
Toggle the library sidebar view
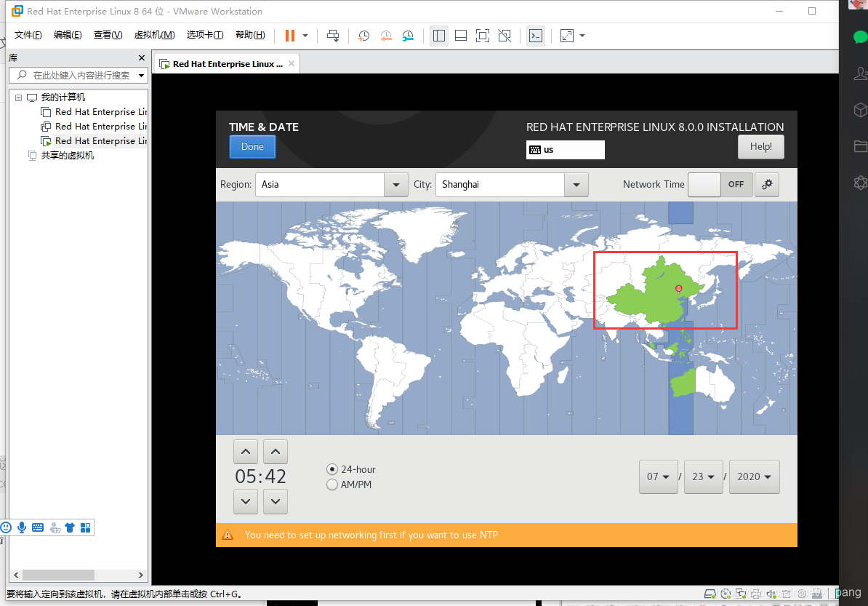tap(439, 36)
